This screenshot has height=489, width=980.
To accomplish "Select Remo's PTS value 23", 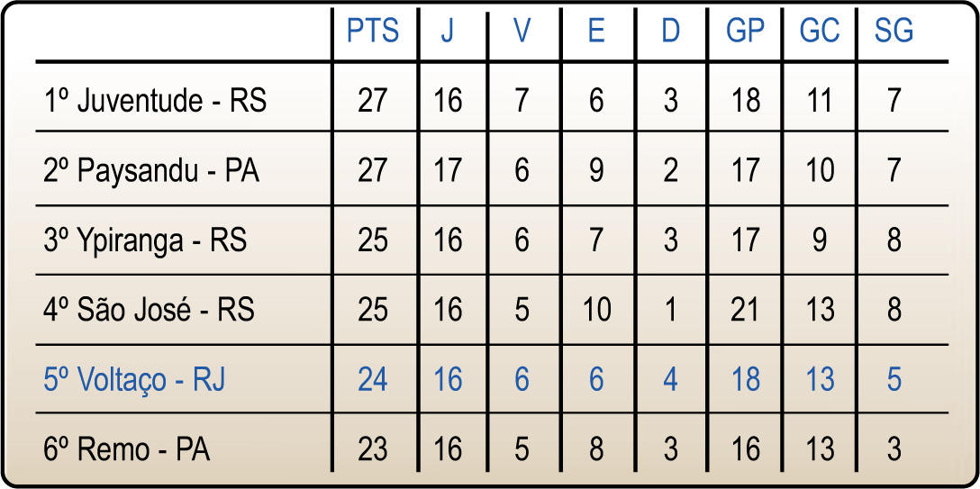I will pyautogui.click(x=373, y=449).
